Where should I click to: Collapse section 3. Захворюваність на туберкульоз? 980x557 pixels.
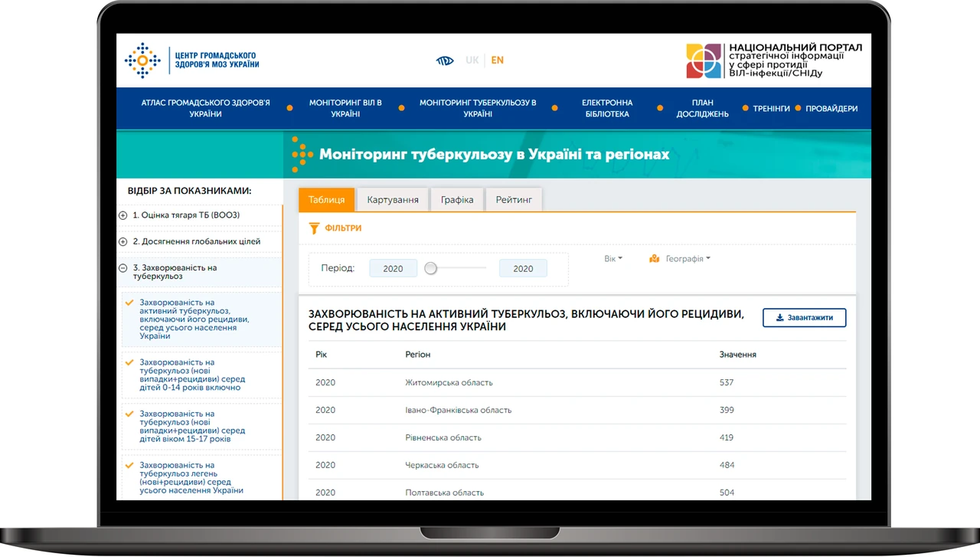click(x=122, y=268)
